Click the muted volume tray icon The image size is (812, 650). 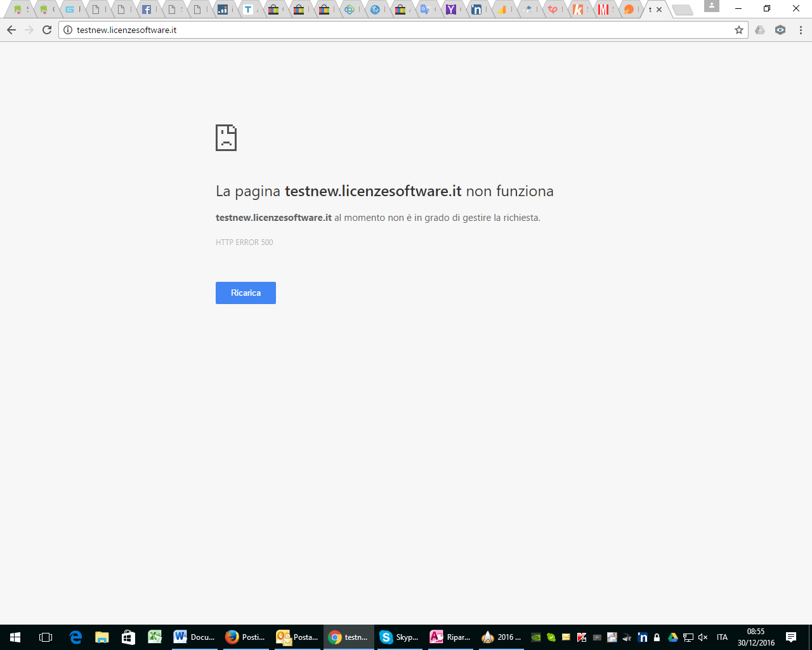pos(703,637)
